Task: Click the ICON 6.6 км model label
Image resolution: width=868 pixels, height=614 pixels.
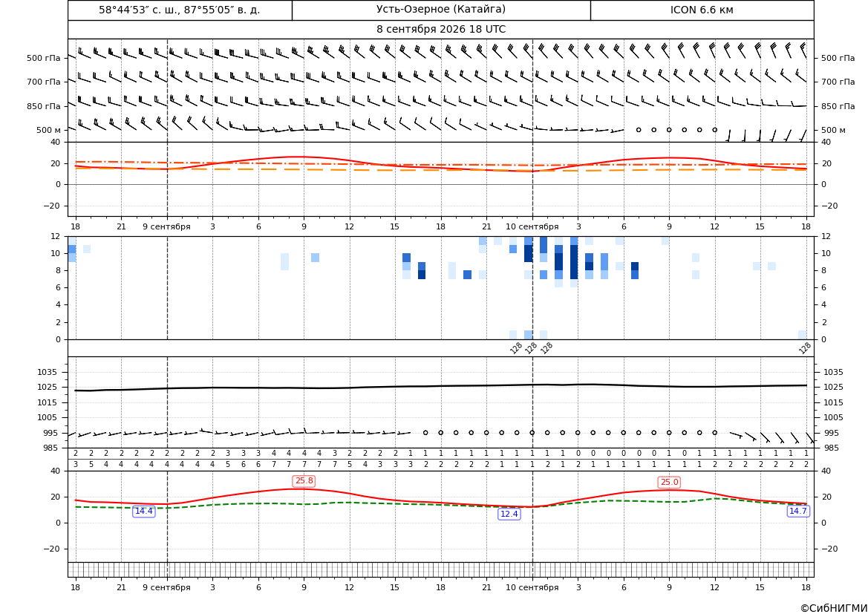Action: point(702,10)
